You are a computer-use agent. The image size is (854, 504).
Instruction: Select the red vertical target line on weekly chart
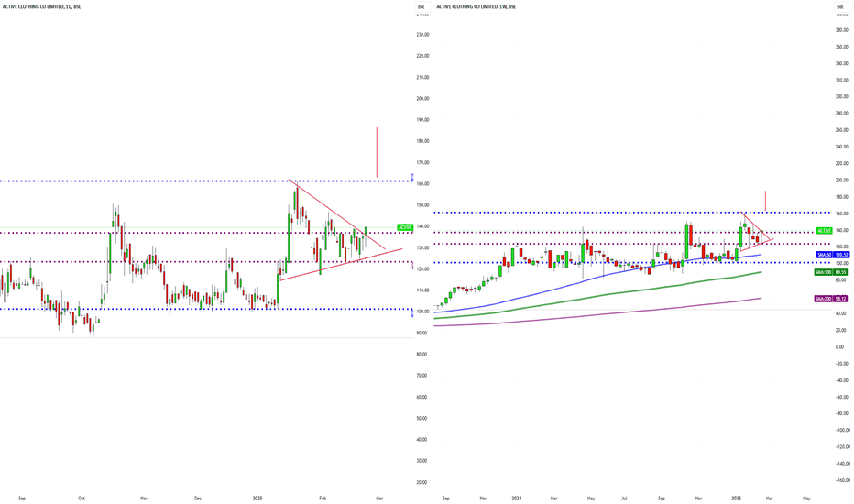click(765, 201)
